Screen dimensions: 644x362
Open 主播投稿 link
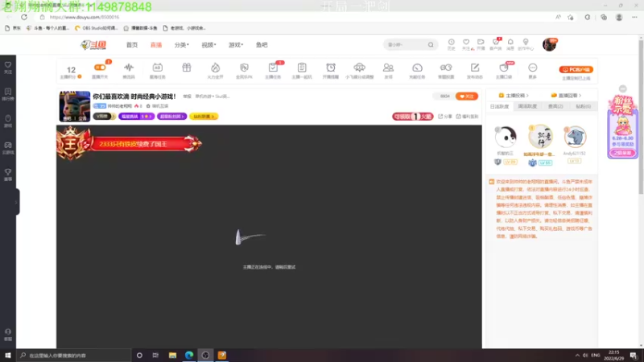point(514,95)
